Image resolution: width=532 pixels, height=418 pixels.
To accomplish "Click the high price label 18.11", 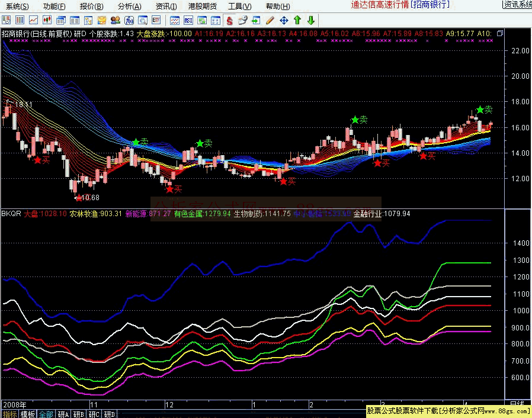I will [x=24, y=104].
